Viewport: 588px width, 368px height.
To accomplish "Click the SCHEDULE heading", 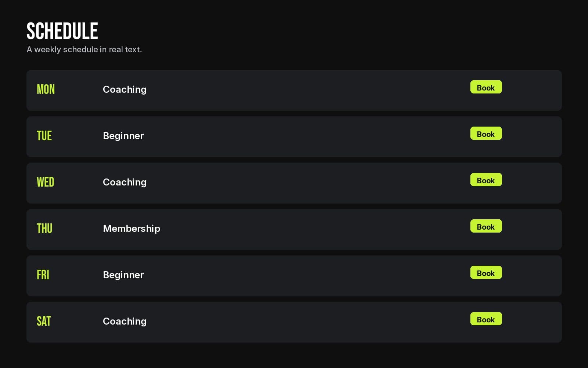I will coord(62,31).
